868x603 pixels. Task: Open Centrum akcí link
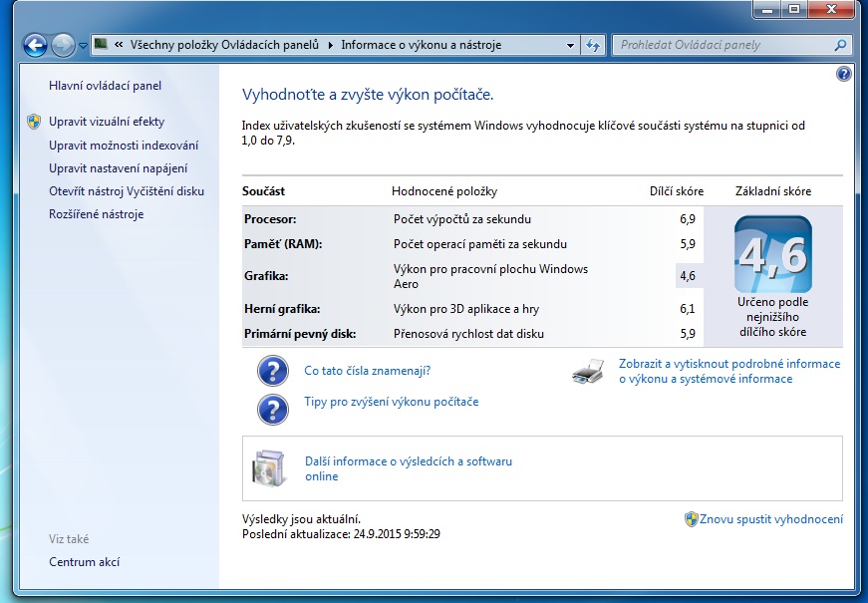point(84,561)
